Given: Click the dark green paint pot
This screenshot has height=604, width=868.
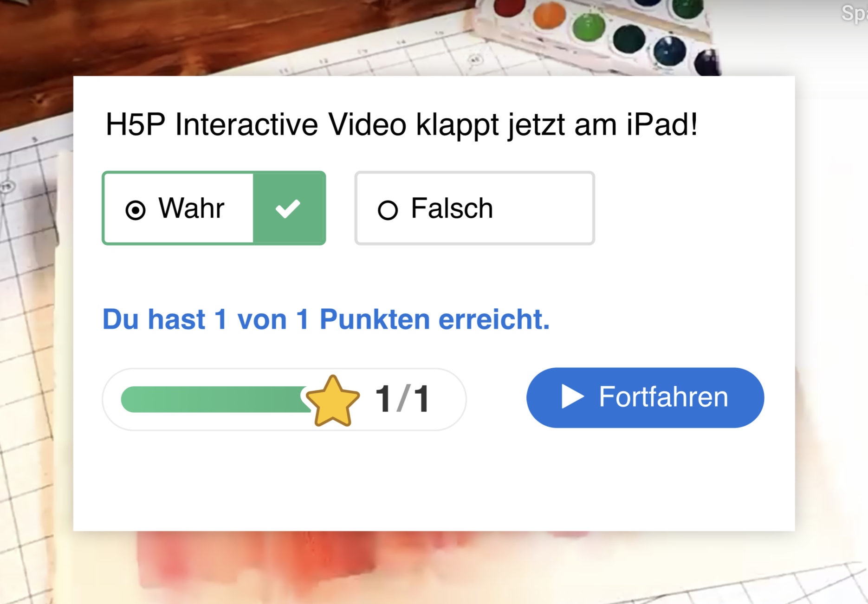Looking at the screenshot, I should (x=628, y=39).
